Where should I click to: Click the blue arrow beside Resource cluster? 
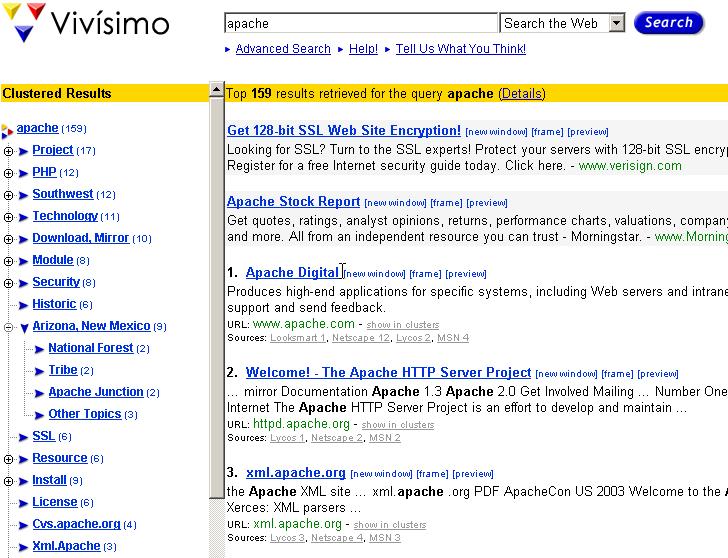(x=24, y=460)
